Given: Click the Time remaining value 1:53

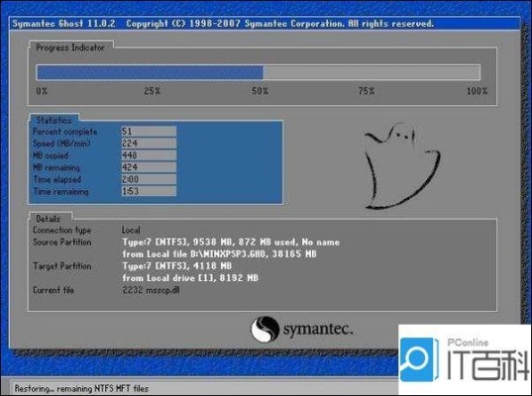Looking at the screenshot, I should coord(149,191).
